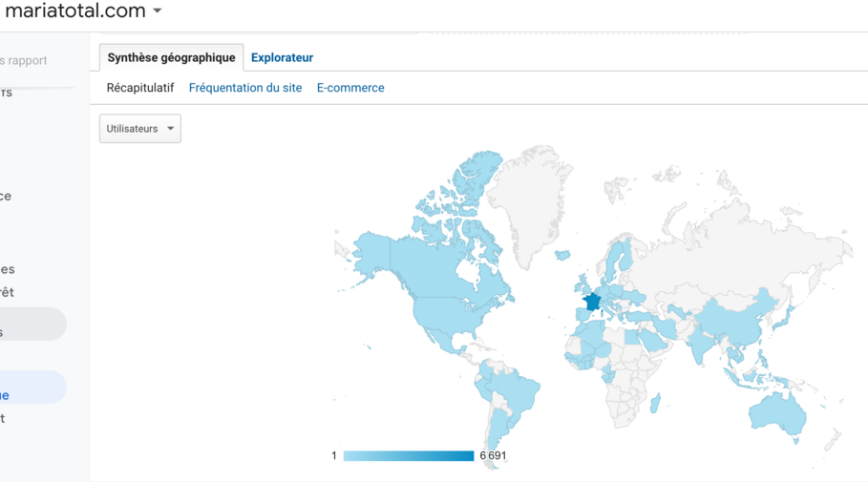
Task: Select the Récapitulatif sub-tab
Action: click(x=140, y=88)
